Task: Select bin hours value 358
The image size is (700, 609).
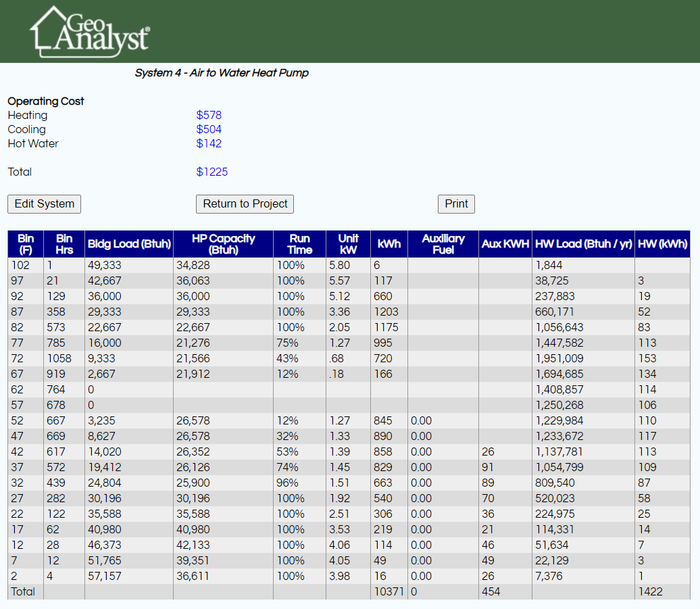Action: tap(56, 312)
